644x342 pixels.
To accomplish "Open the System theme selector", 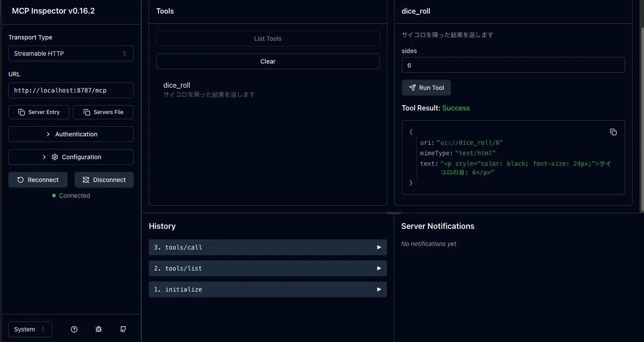I will pyautogui.click(x=30, y=329).
